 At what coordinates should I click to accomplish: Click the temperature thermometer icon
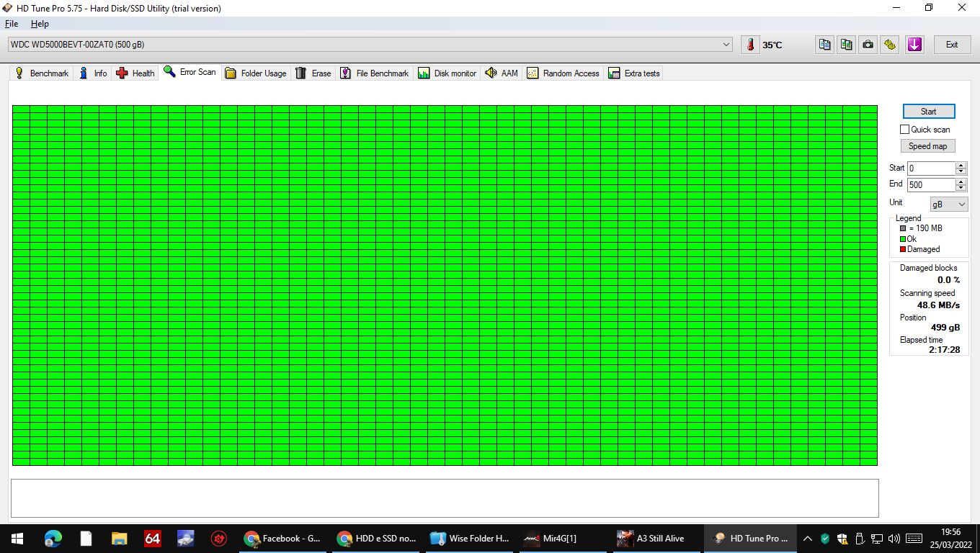(x=750, y=45)
